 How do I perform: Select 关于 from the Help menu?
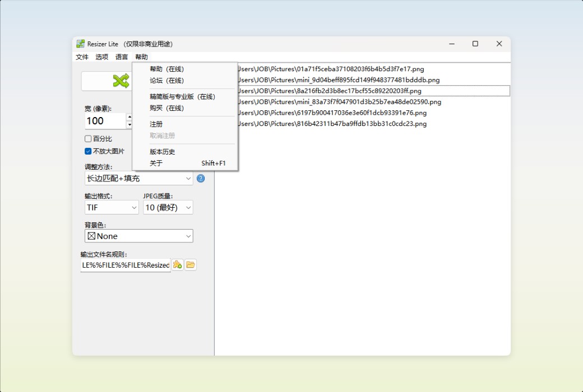point(157,163)
